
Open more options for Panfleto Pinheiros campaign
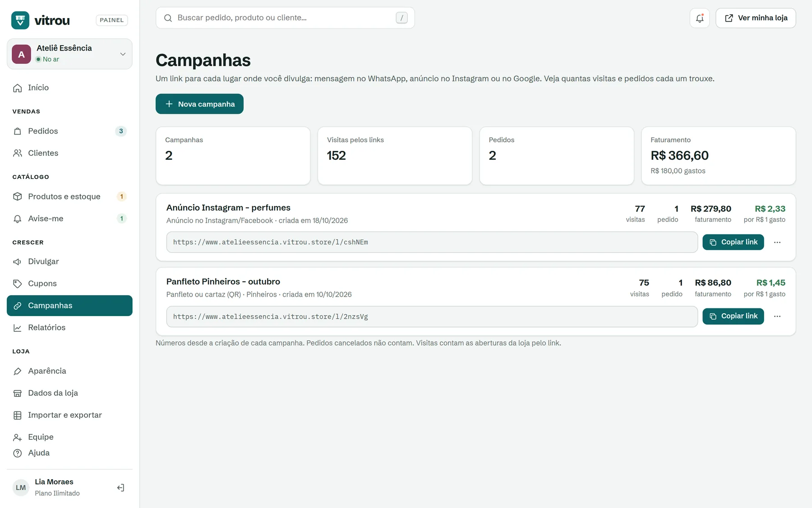pyautogui.click(x=777, y=317)
